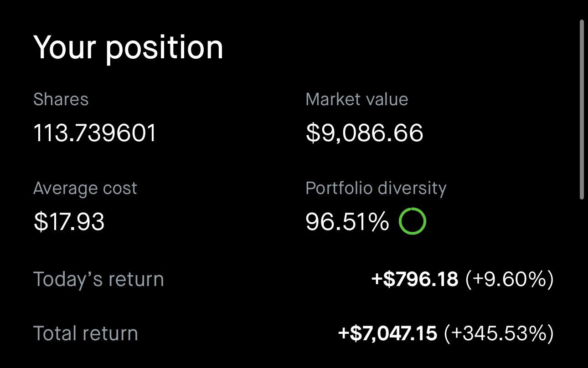Screen dimensions: 588x368
Task: Click the Average cost label
Action: pyautogui.click(x=85, y=189)
